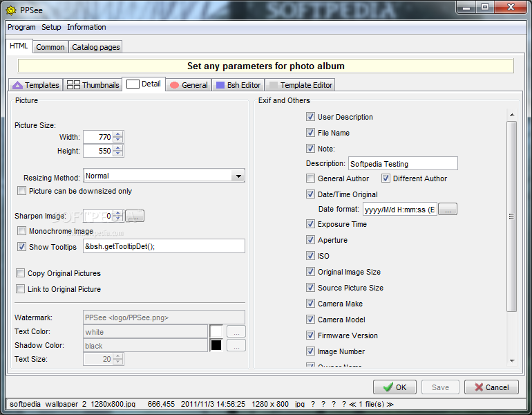Click the Watermark text field
The image size is (532, 415).
point(164,317)
